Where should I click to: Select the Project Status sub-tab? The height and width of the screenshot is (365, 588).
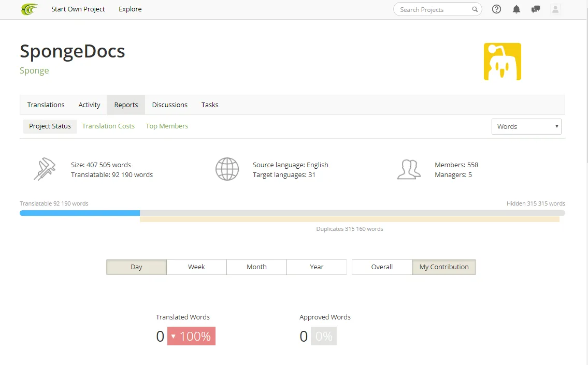pyautogui.click(x=50, y=126)
